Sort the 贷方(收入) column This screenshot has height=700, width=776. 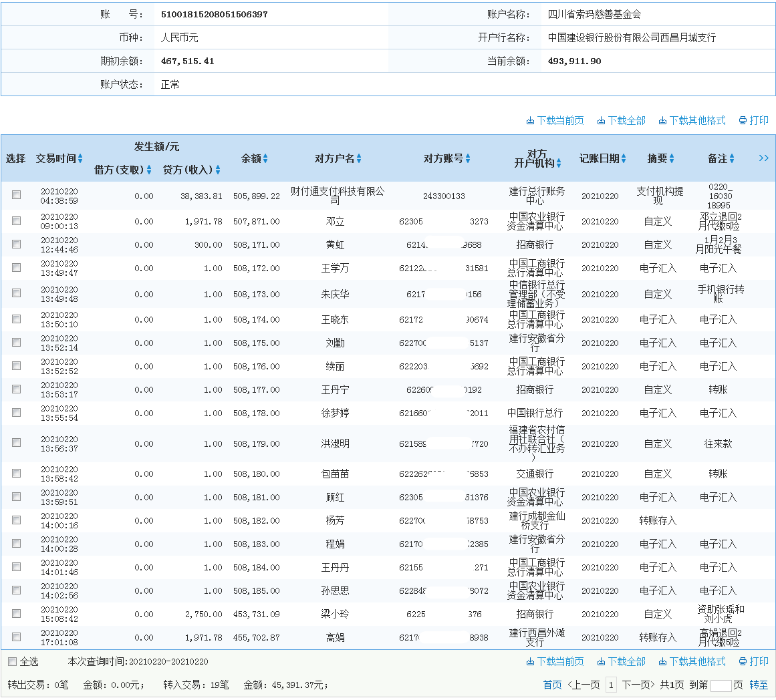(217, 170)
